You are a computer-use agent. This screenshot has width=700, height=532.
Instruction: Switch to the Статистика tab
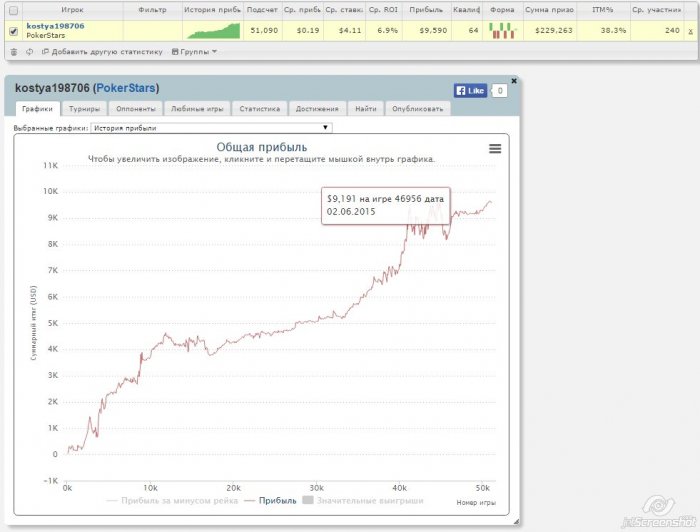pos(259,108)
